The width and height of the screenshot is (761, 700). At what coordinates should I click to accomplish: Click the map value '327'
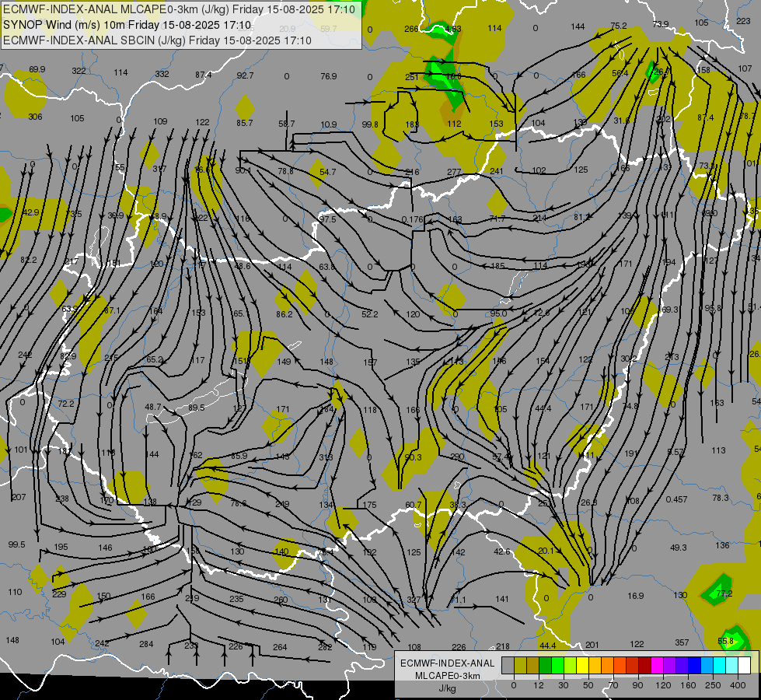[x=414, y=600]
